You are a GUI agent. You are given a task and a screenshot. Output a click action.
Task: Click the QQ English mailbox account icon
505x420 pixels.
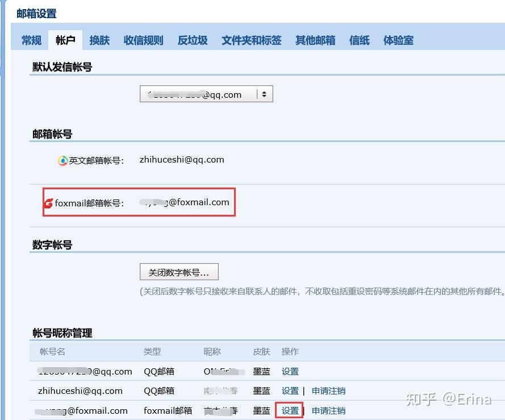[62, 160]
